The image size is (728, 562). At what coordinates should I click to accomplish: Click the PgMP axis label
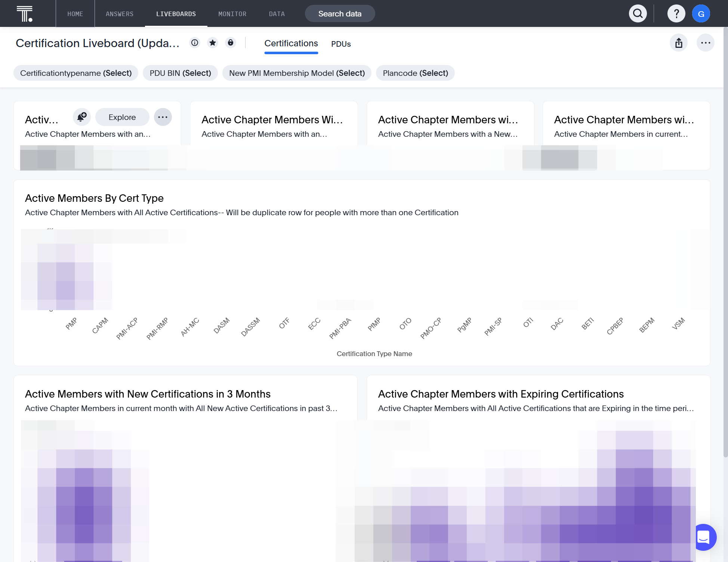coord(465,325)
